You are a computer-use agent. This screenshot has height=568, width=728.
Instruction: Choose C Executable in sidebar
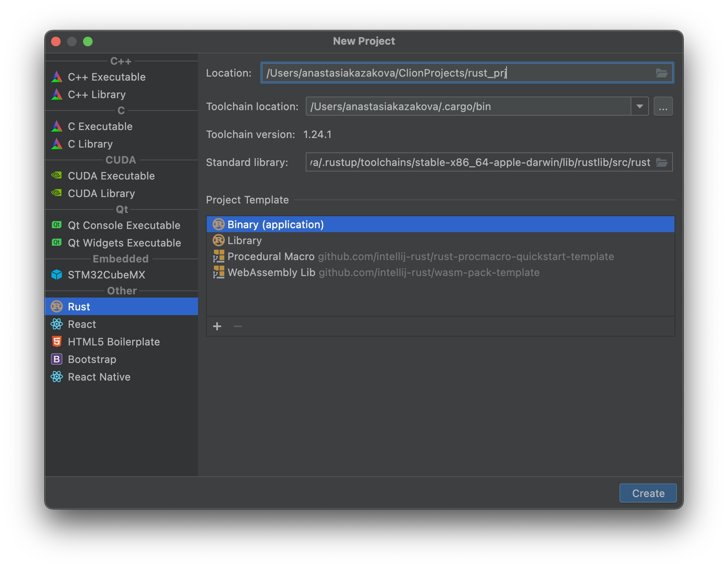point(121,126)
